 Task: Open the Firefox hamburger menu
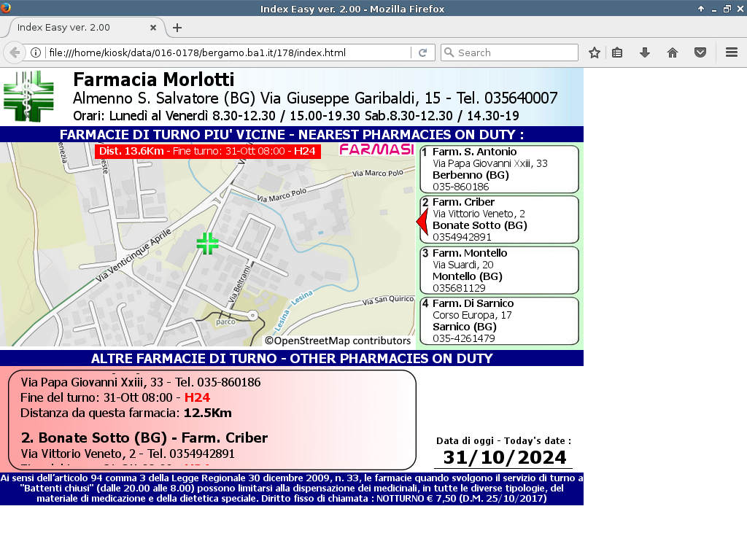coord(732,52)
